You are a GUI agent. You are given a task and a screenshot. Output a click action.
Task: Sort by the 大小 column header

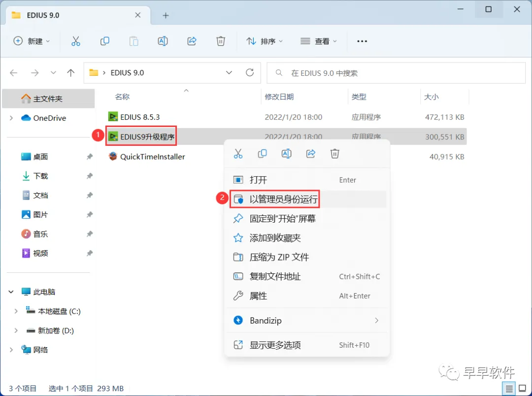[x=431, y=97]
